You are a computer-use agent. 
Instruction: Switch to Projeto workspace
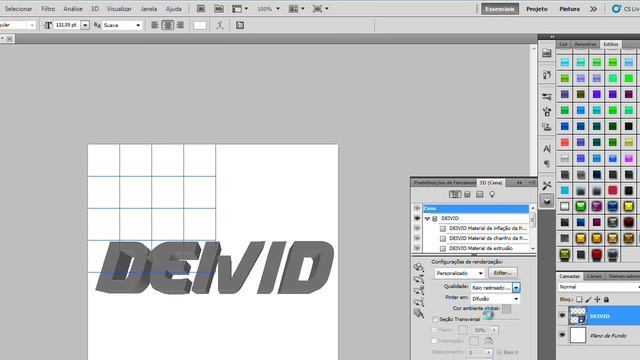pyautogui.click(x=537, y=9)
